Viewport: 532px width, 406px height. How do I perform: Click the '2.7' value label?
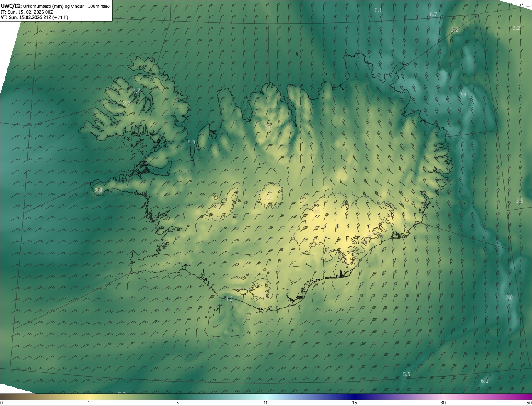point(127,103)
